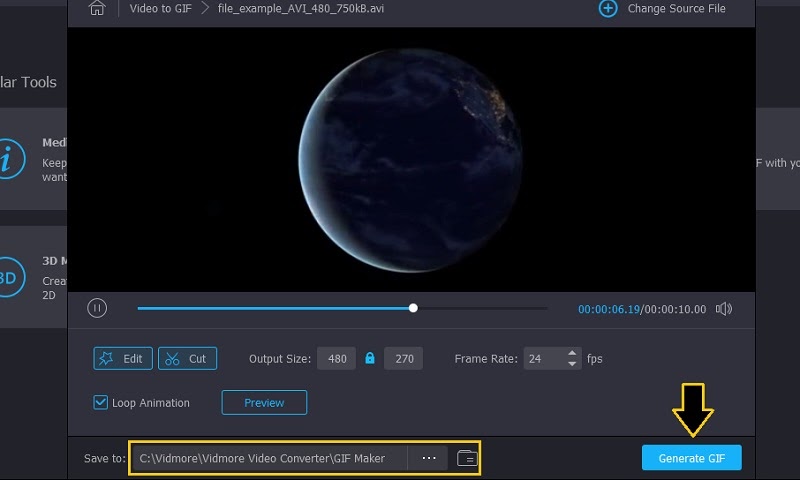This screenshot has width=800, height=480.
Task: Click the aspect ratio lock icon
Action: (x=370, y=358)
